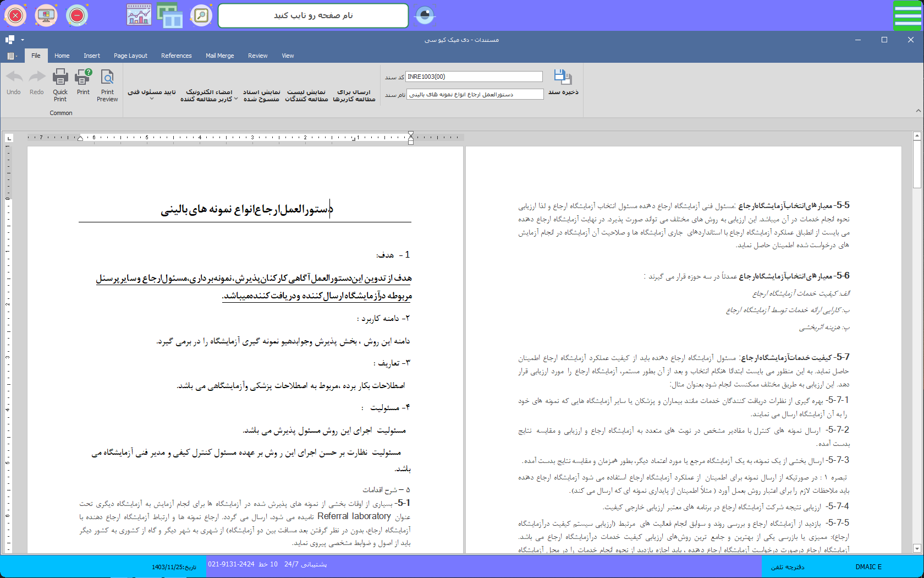
Task: Expand the تایید مسئول فنی dropdown
Action: pos(152,99)
